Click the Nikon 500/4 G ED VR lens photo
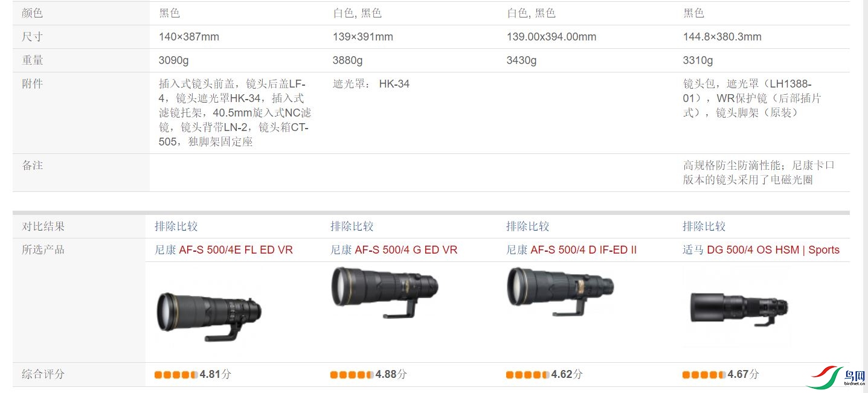The image size is (868, 393). pyautogui.click(x=385, y=293)
